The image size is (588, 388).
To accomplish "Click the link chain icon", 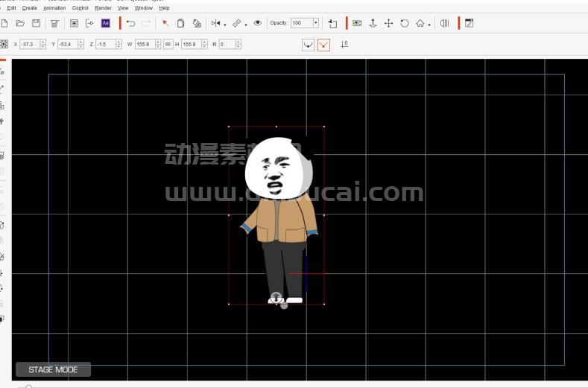I will [x=237, y=23].
